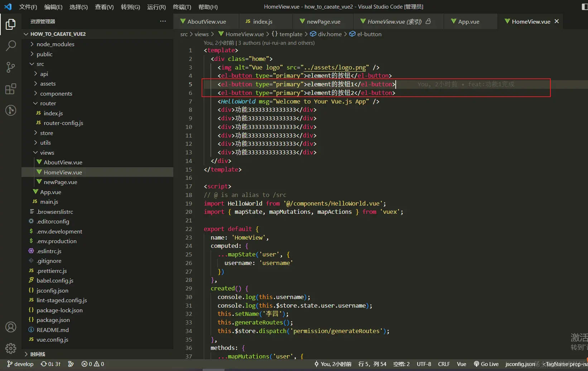Open the Search view in activity bar
Screen dimensions: 588x371
click(x=11, y=45)
